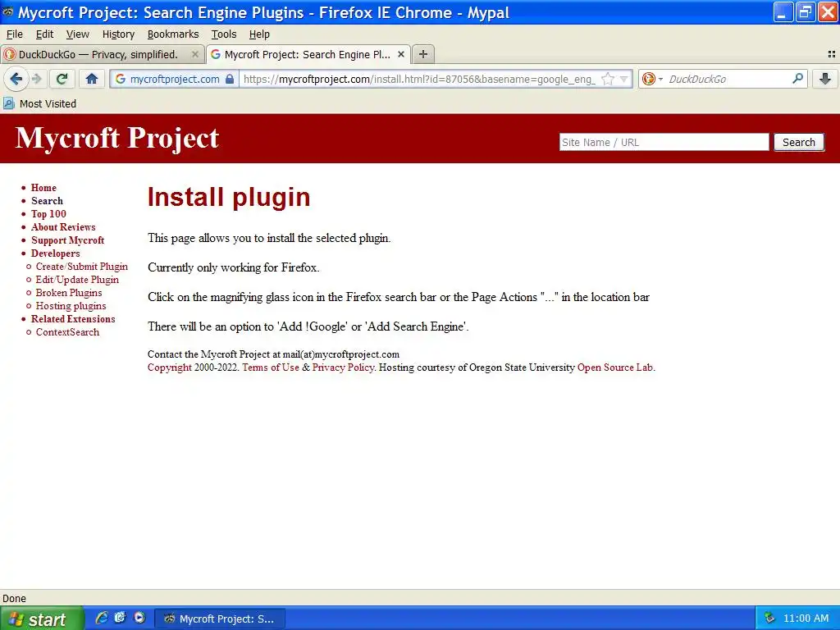Open the Broken Plugins link
The image size is (840, 630).
tap(69, 293)
